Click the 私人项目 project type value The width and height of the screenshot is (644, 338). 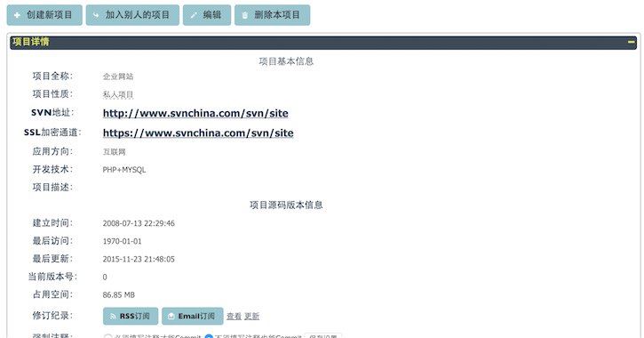pos(118,95)
